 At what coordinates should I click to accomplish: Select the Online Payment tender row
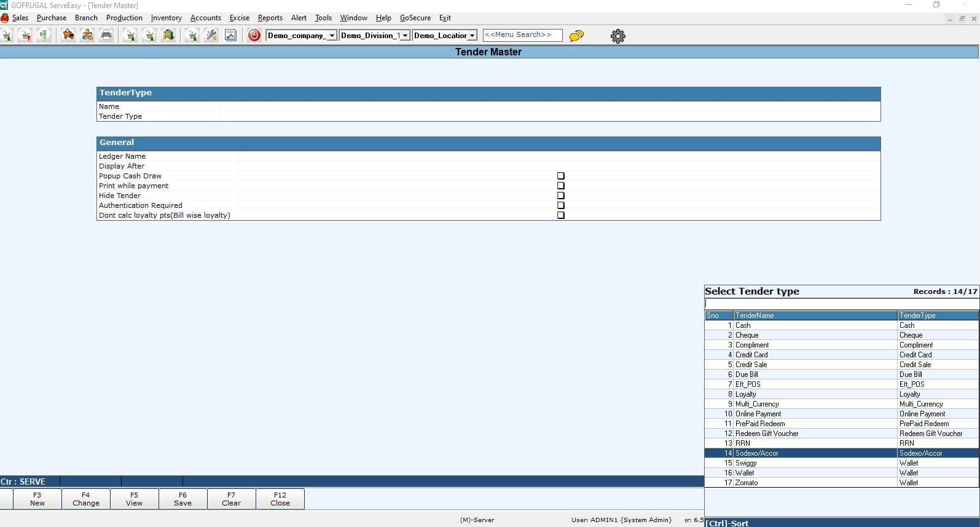pyautogui.click(x=842, y=414)
